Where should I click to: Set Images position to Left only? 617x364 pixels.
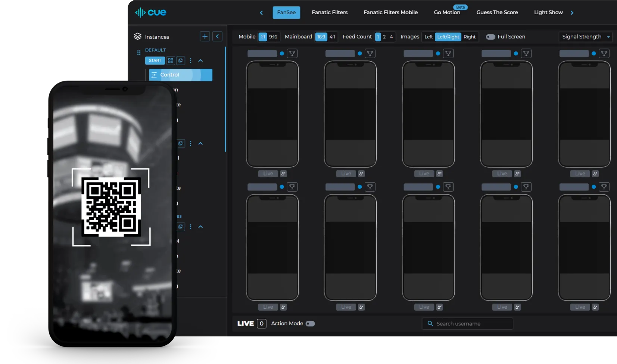429,37
